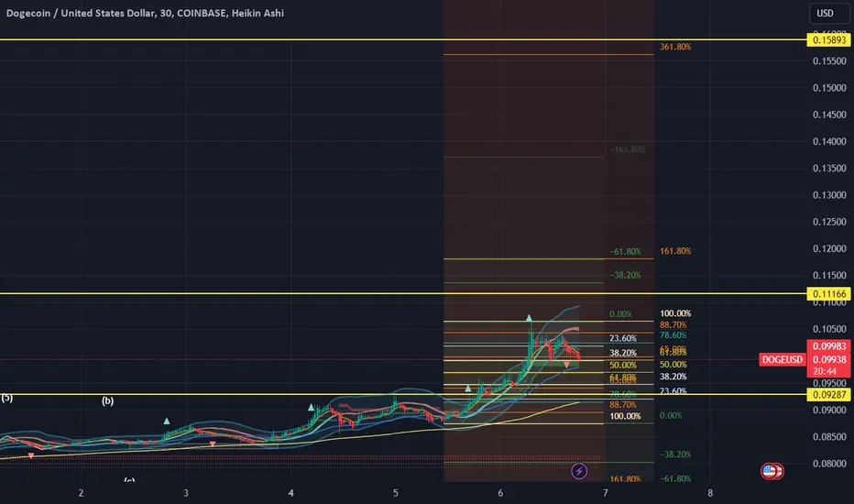Click date 5 on the time axis
Screen dimensions: 854x504
click(x=396, y=493)
